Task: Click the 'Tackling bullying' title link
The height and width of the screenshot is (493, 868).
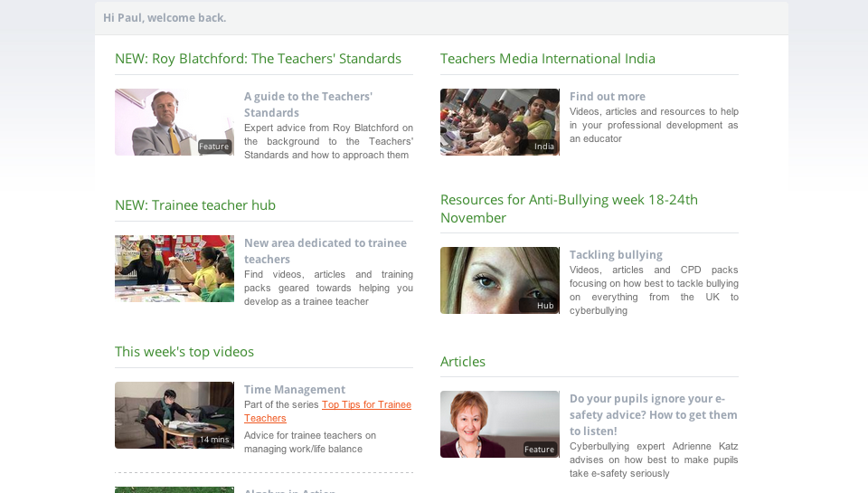Action: click(616, 255)
